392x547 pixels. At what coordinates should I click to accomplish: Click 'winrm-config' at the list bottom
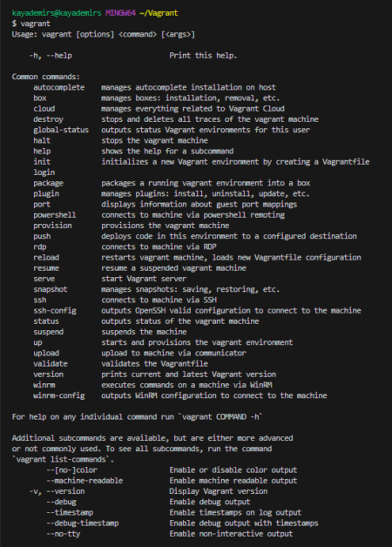(59, 395)
